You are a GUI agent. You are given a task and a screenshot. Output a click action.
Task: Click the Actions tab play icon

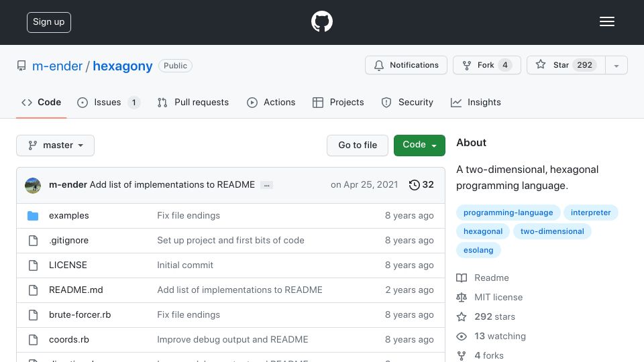[252, 102]
